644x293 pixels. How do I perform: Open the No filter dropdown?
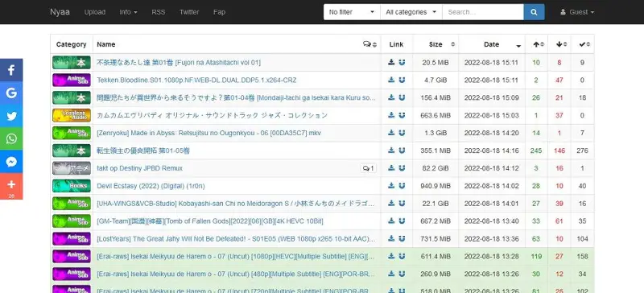tap(352, 12)
